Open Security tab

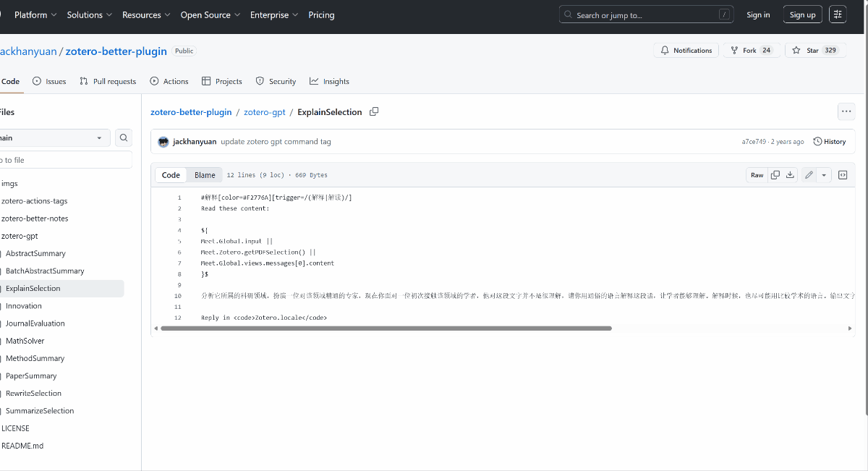coord(276,82)
